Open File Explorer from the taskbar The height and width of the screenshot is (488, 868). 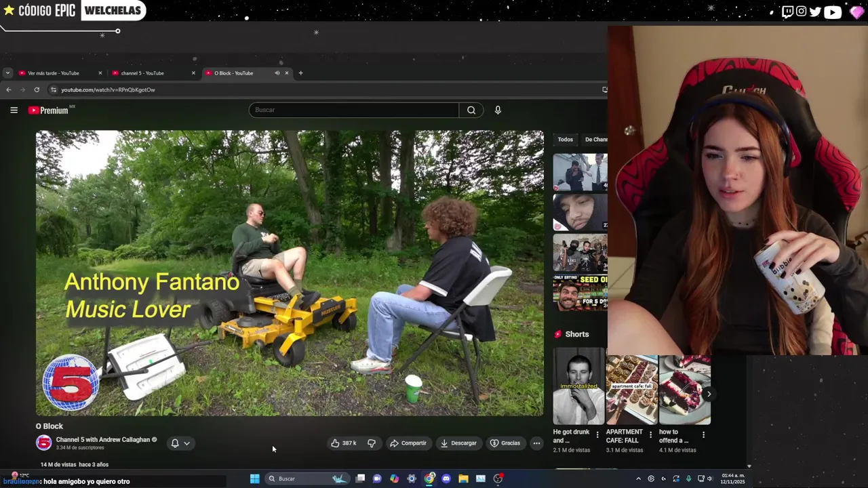pos(463,479)
